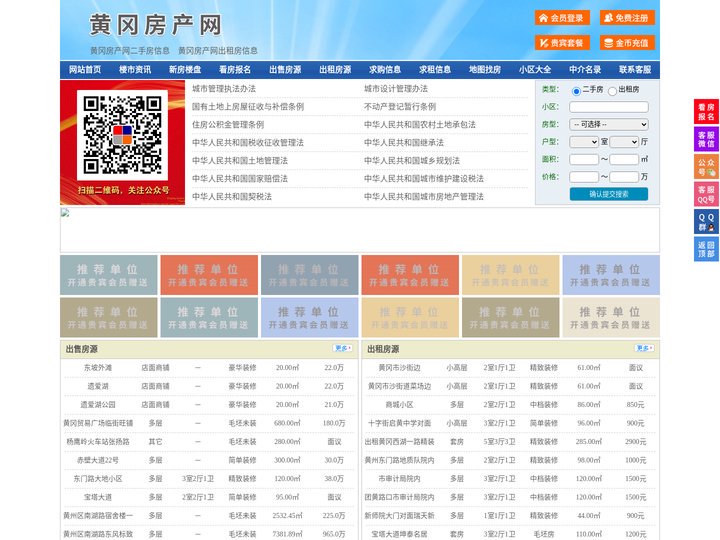Click 更多 in the 出售房源 header
This screenshot has width=720, height=540.
tap(343, 349)
